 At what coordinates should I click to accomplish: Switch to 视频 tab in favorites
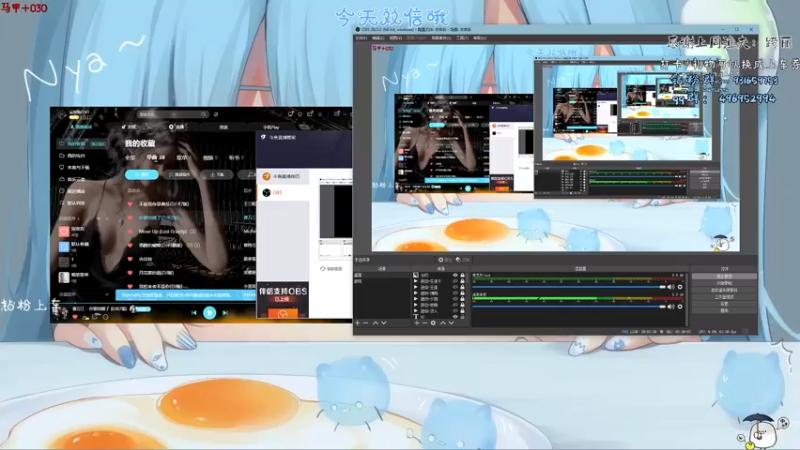[x=210, y=158]
